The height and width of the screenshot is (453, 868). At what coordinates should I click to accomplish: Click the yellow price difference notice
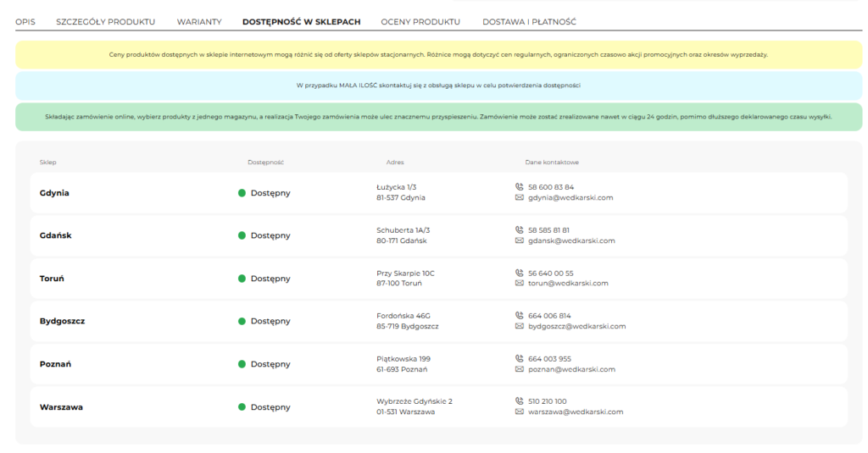(438, 54)
